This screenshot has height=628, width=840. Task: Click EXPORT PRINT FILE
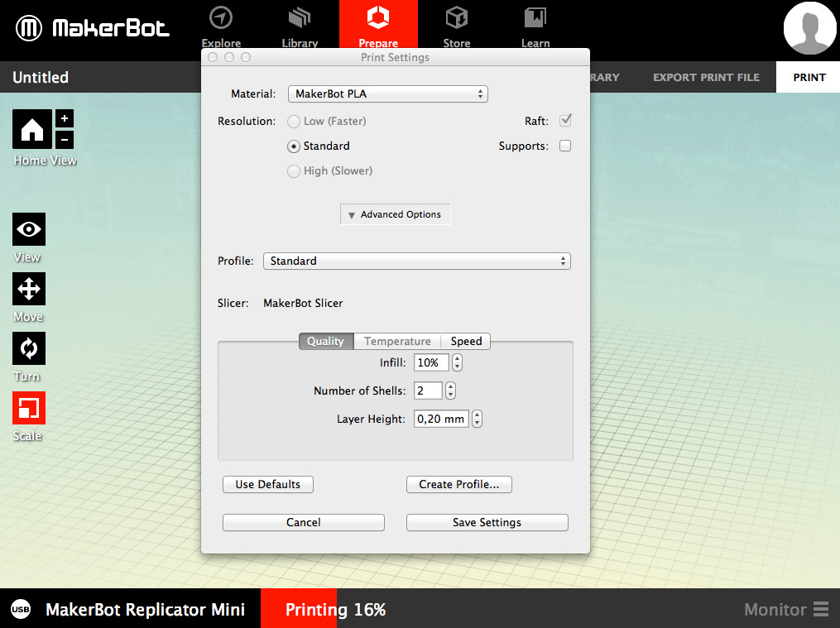[706, 77]
